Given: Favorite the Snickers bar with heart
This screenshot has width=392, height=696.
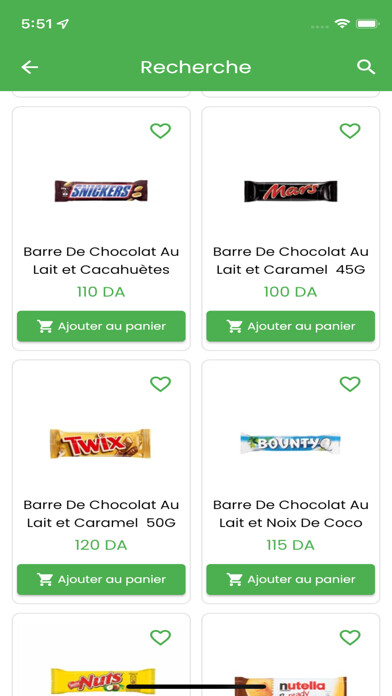Looking at the screenshot, I should coord(160,131).
